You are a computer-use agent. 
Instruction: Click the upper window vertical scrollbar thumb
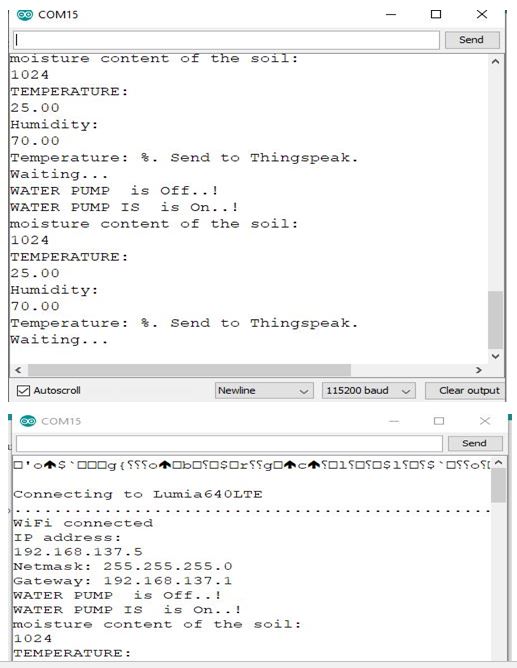(495, 320)
